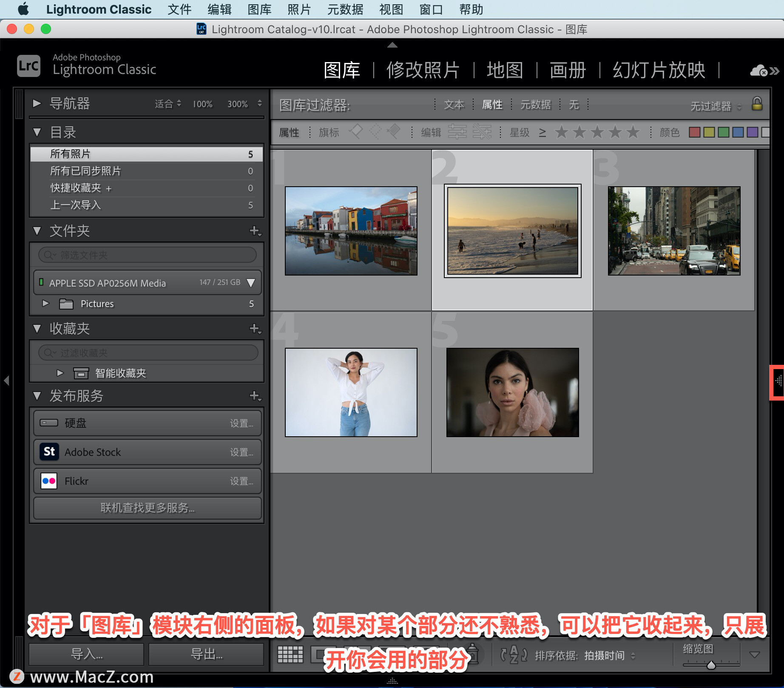Collapse the top module picker panel arrow

point(392,45)
